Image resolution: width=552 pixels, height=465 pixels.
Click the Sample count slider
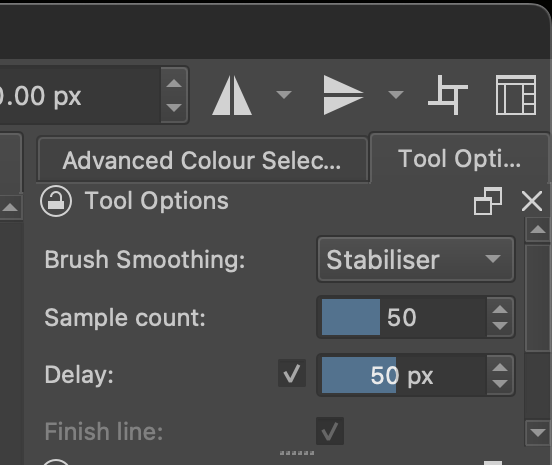pos(404,317)
